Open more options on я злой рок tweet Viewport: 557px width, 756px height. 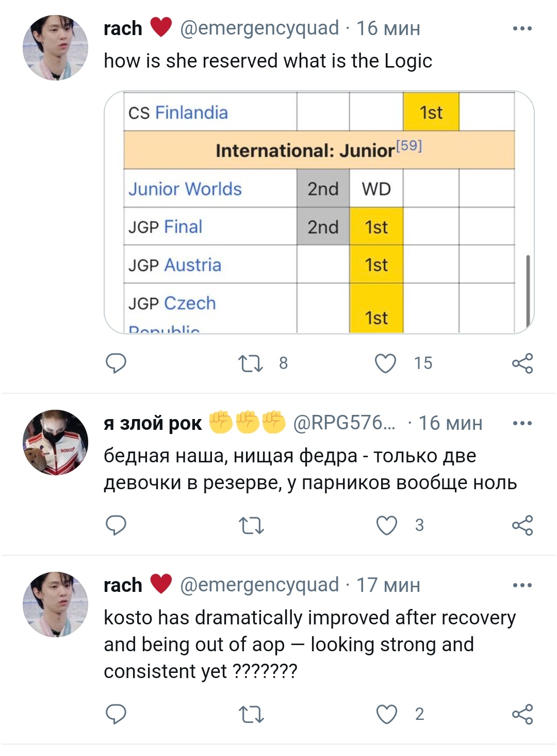(522, 424)
